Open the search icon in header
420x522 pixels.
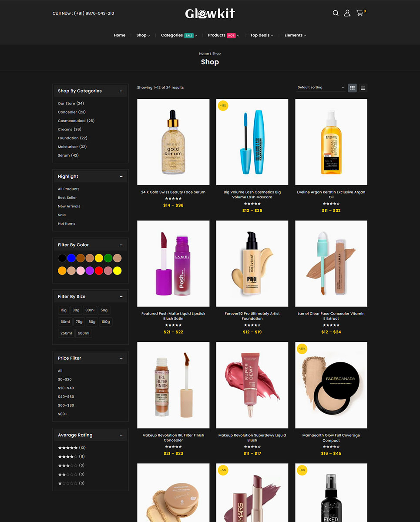tap(336, 13)
